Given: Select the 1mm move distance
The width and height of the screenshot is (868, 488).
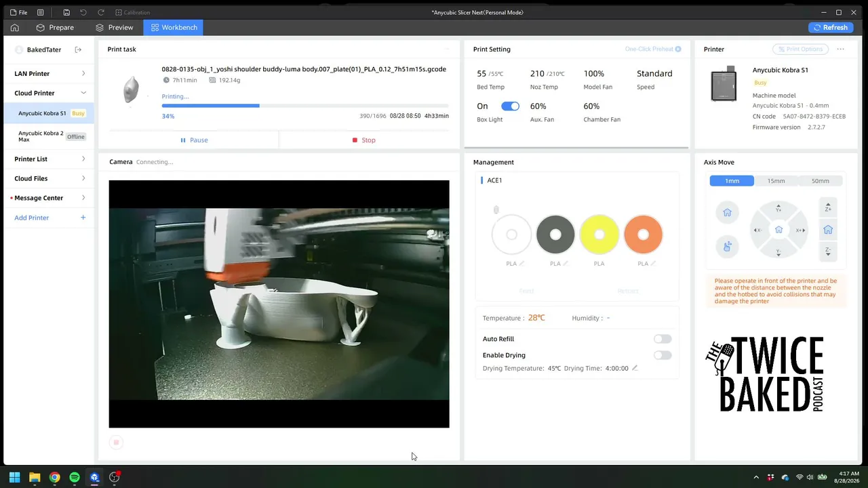Looking at the screenshot, I should pos(732,181).
